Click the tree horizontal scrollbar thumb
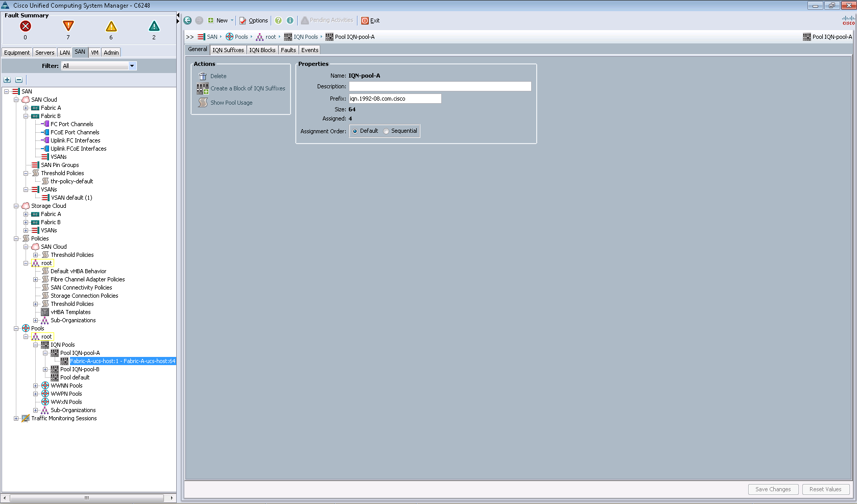The height and width of the screenshot is (504, 857). (86, 498)
